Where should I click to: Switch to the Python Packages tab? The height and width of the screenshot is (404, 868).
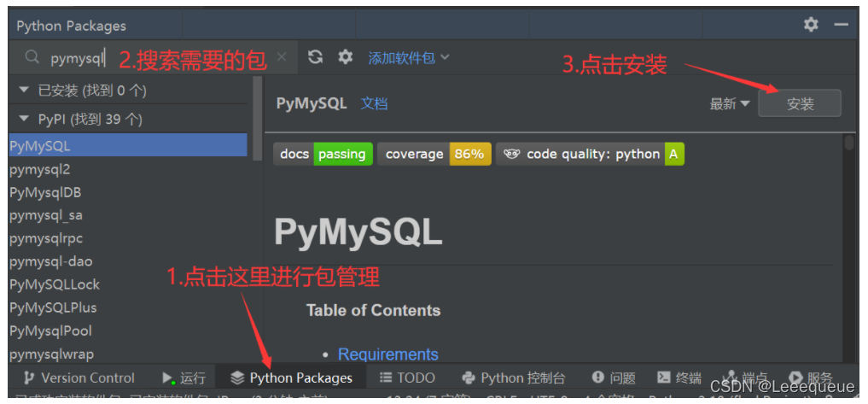tap(291, 378)
